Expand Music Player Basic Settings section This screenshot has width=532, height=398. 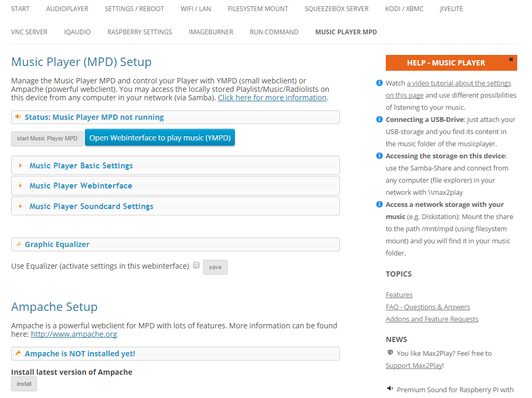tap(175, 165)
